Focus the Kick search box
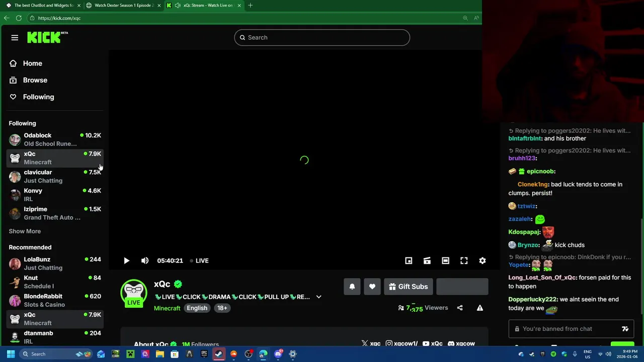 pyautogui.click(x=322, y=38)
